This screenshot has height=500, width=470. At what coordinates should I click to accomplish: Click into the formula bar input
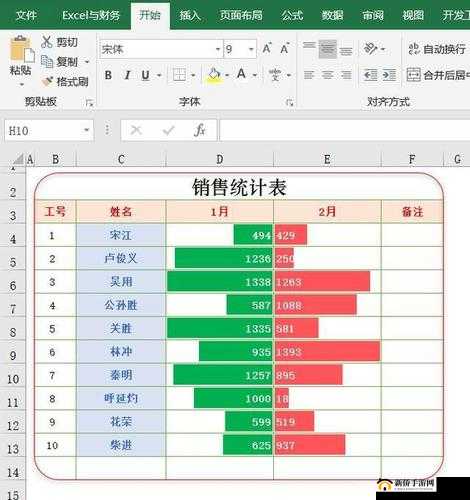[345, 130]
